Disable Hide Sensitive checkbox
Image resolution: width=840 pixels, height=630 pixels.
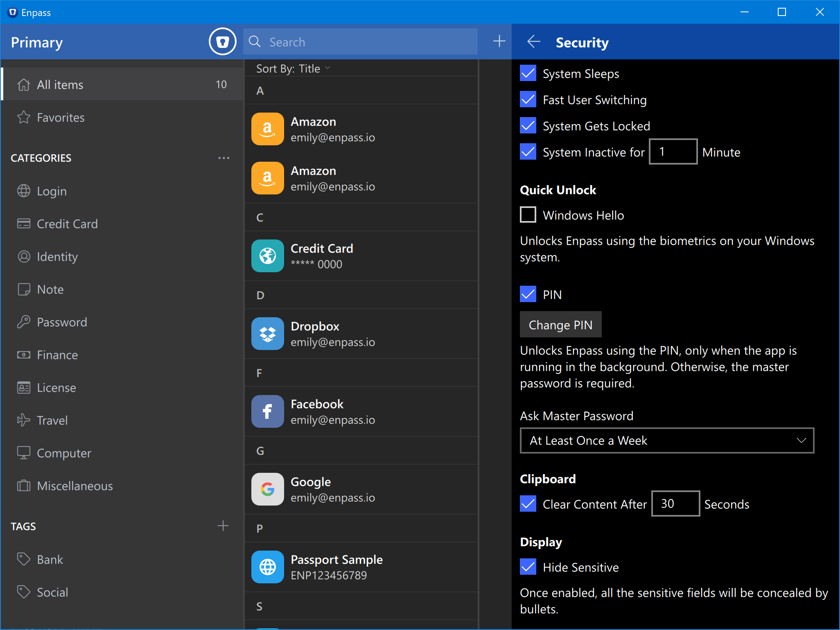[528, 567]
